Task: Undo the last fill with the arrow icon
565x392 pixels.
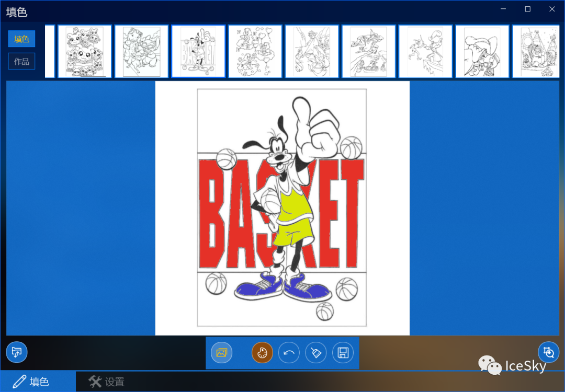Action: [289, 353]
